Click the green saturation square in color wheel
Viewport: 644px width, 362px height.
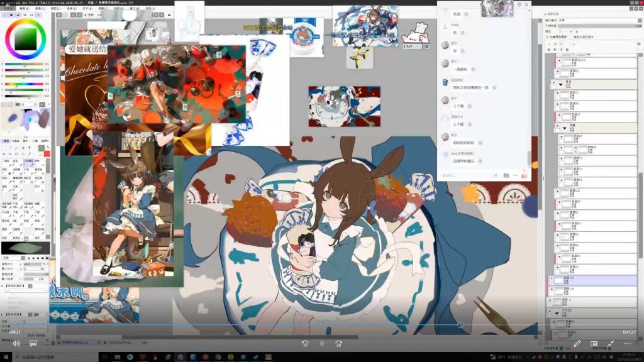point(25,39)
